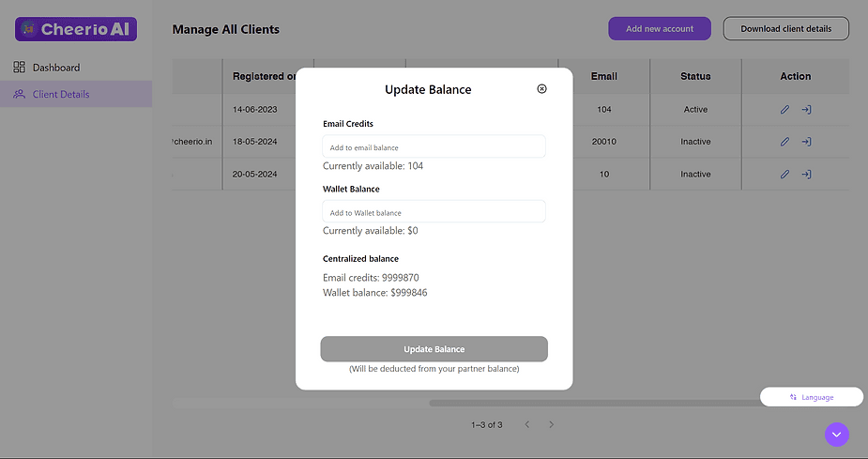Click email credit value 104 in table
The height and width of the screenshot is (459, 868).
point(604,110)
